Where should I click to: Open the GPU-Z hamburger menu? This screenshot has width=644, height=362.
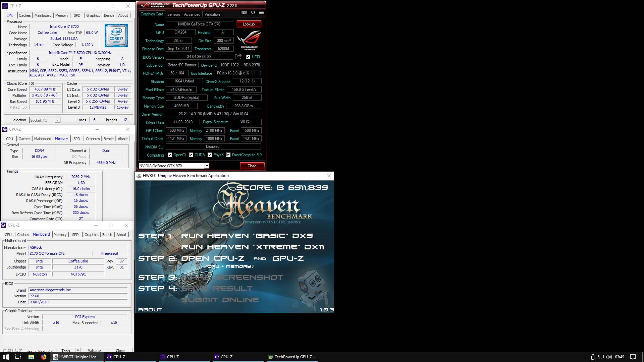click(261, 12)
